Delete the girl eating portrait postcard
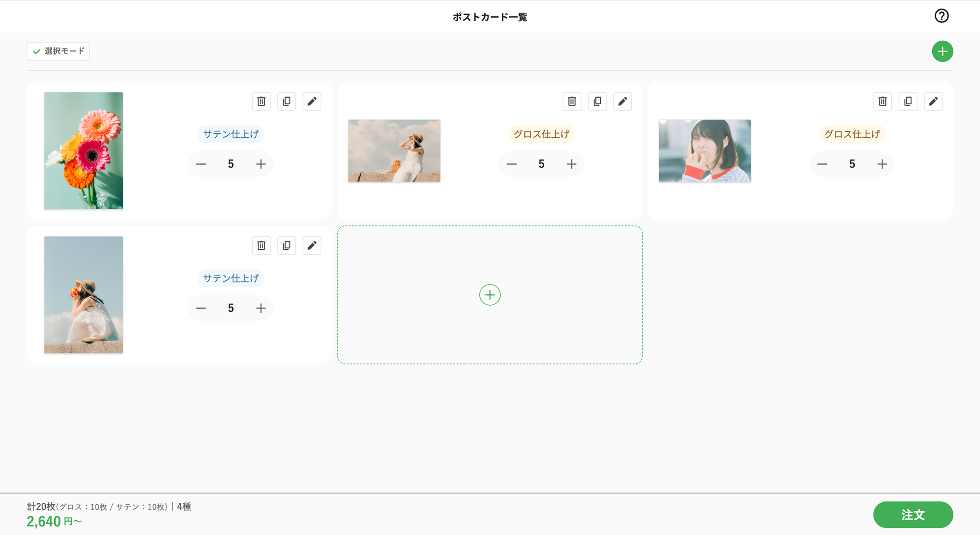Image resolution: width=980 pixels, height=535 pixels. 883,101
